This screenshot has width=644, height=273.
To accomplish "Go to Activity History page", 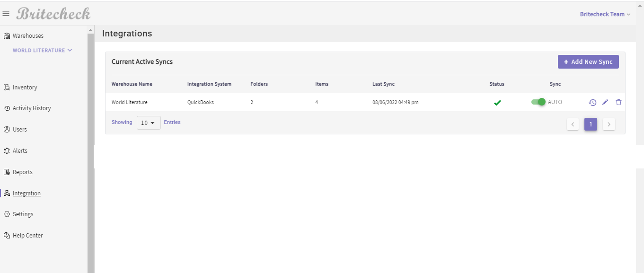I will click(31, 108).
